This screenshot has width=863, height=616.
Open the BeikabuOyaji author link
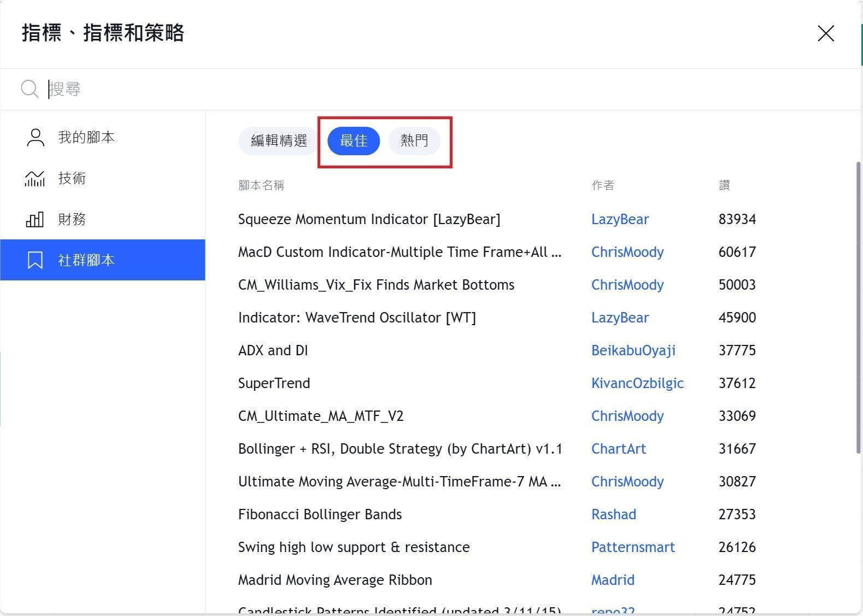tap(633, 351)
